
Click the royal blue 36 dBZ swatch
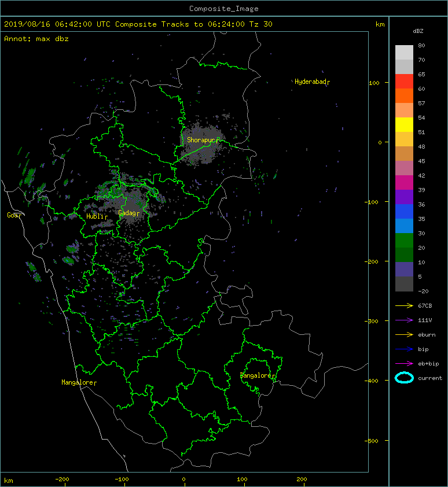pyautogui.click(x=404, y=211)
